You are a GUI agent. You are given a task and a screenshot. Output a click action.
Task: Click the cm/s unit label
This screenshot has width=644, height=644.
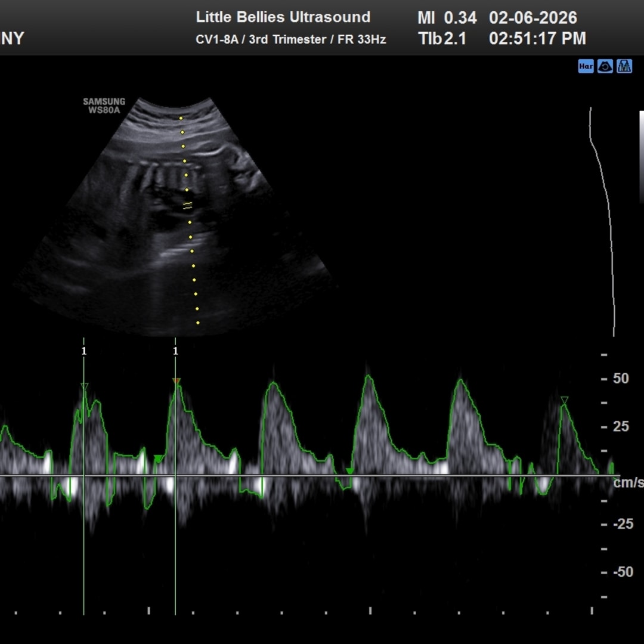tap(628, 482)
